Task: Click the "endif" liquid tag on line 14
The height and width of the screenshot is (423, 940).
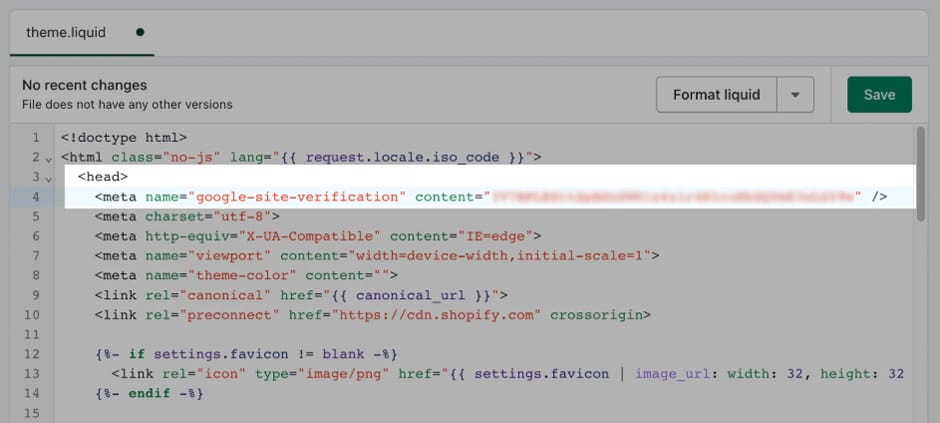Action: coord(149,394)
